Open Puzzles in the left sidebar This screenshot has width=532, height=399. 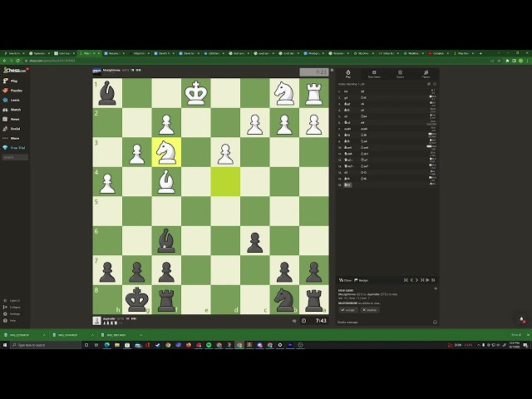click(12, 91)
